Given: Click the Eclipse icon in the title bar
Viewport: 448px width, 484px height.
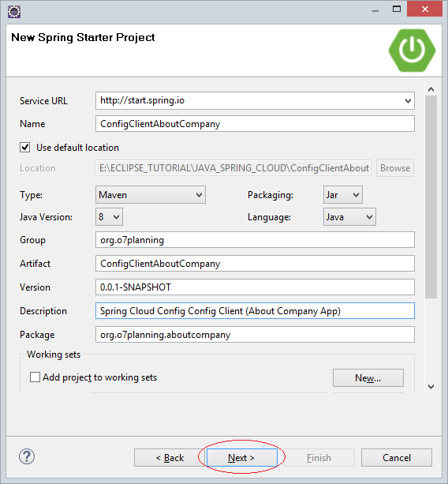Looking at the screenshot, I should click(14, 12).
